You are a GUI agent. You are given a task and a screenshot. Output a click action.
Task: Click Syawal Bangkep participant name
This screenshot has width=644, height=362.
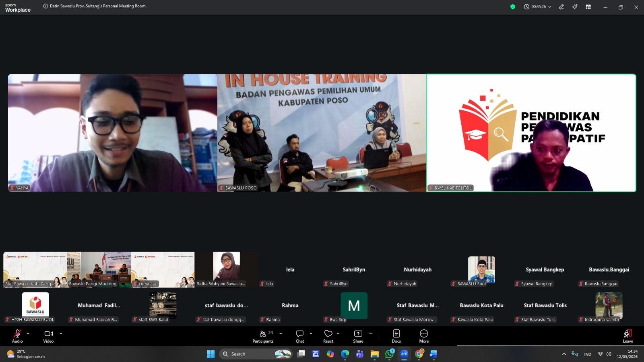click(x=545, y=269)
